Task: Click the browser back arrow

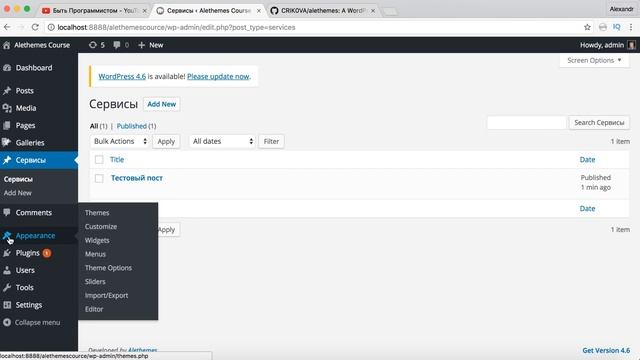Action: (x=7, y=27)
